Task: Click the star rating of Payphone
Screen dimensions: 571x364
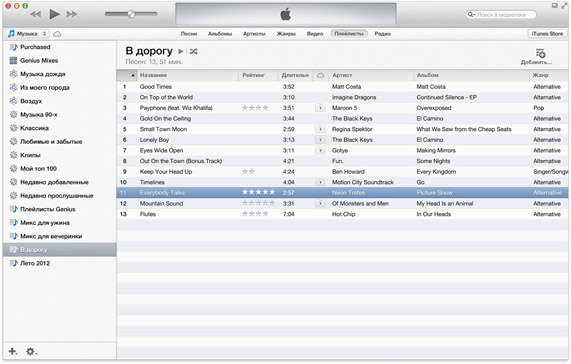Action: pos(255,108)
